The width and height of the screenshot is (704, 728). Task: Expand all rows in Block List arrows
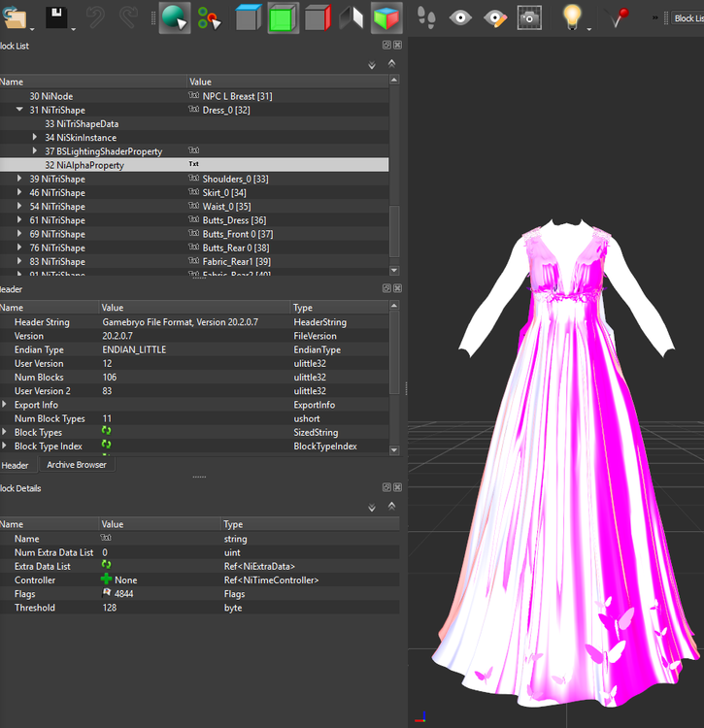[372, 65]
